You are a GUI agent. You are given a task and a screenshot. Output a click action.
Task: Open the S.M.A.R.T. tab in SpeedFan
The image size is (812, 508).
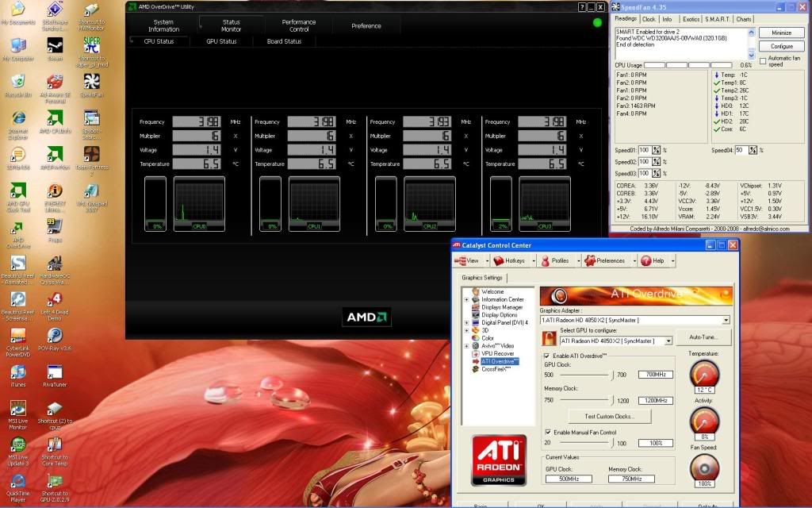coord(718,19)
